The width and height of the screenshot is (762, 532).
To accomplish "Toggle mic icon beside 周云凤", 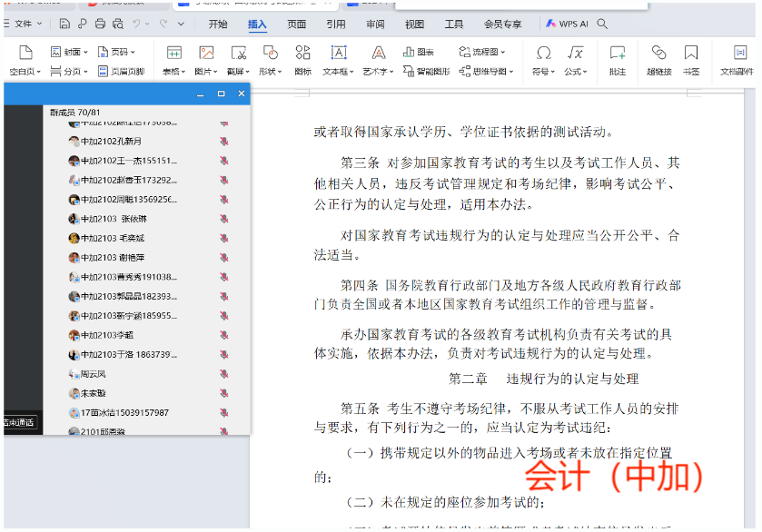I will [x=223, y=374].
